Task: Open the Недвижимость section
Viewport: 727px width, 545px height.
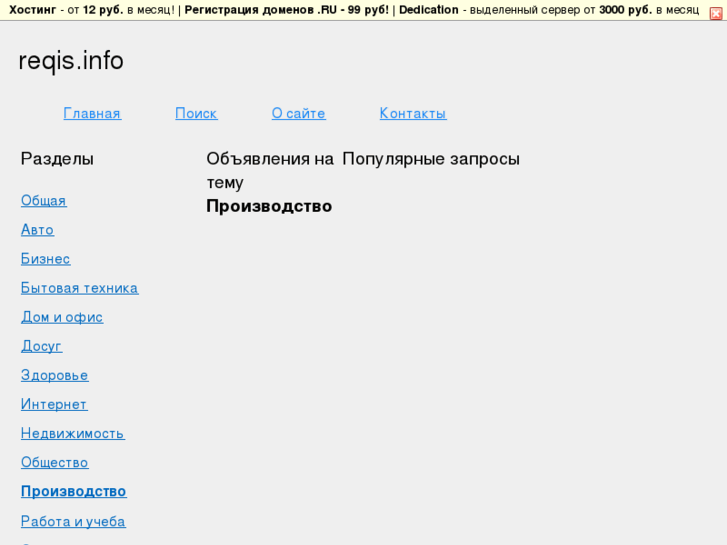Action: click(73, 434)
